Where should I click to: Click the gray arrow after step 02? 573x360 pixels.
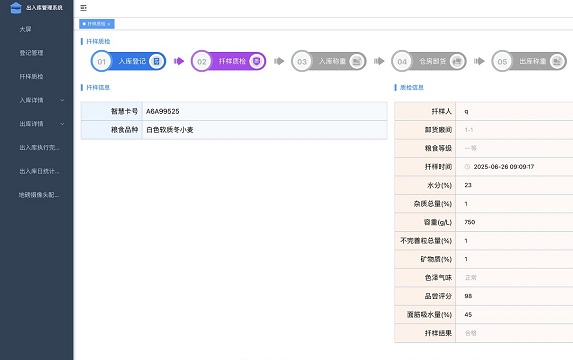[279, 61]
